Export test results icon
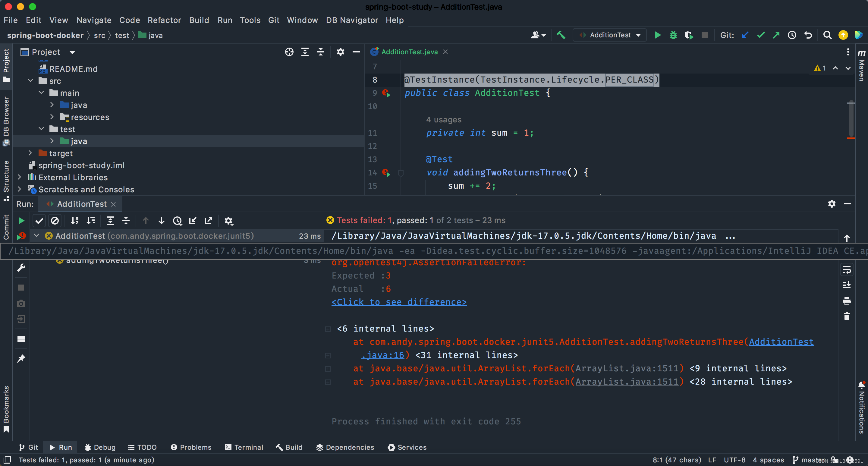Image resolution: width=868 pixels, height=466 pixels. click(209, 221)
